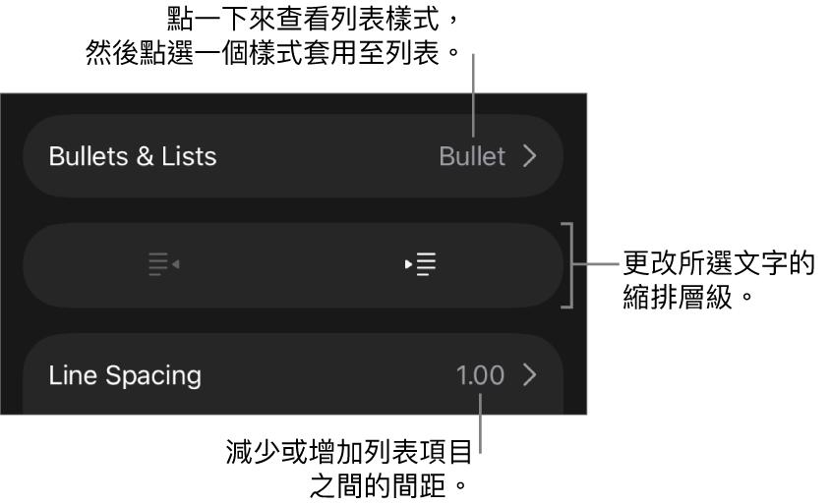
Task: Expand spacing choices via 1.00 chevron
Action: [530, 375]
